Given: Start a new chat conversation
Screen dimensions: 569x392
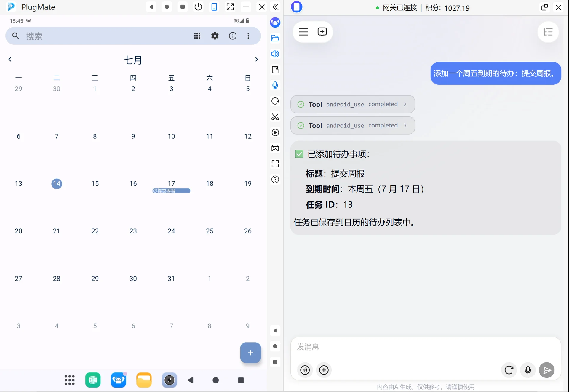Looking at the screenshot, I should pos(322,32).
